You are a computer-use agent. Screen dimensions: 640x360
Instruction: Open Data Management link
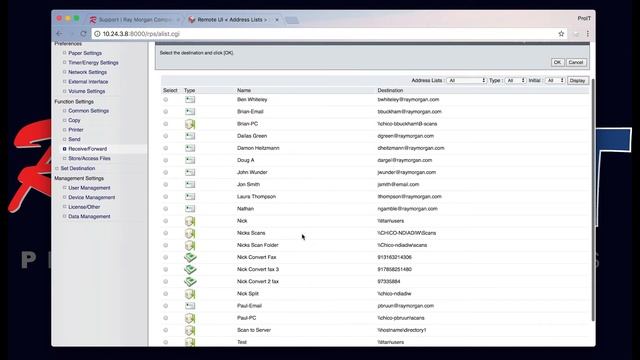(x=89, y=216)
